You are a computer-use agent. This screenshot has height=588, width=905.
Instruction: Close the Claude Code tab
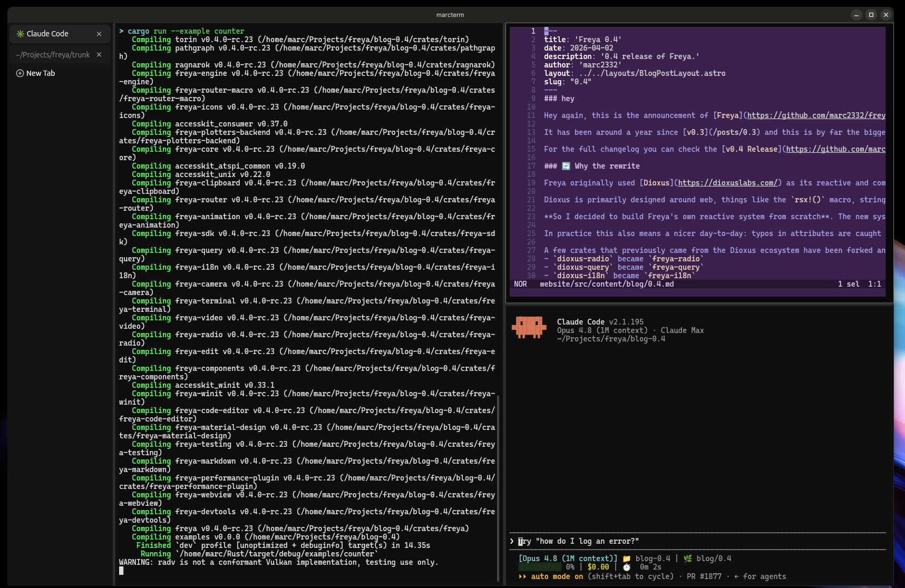point(99,34)
